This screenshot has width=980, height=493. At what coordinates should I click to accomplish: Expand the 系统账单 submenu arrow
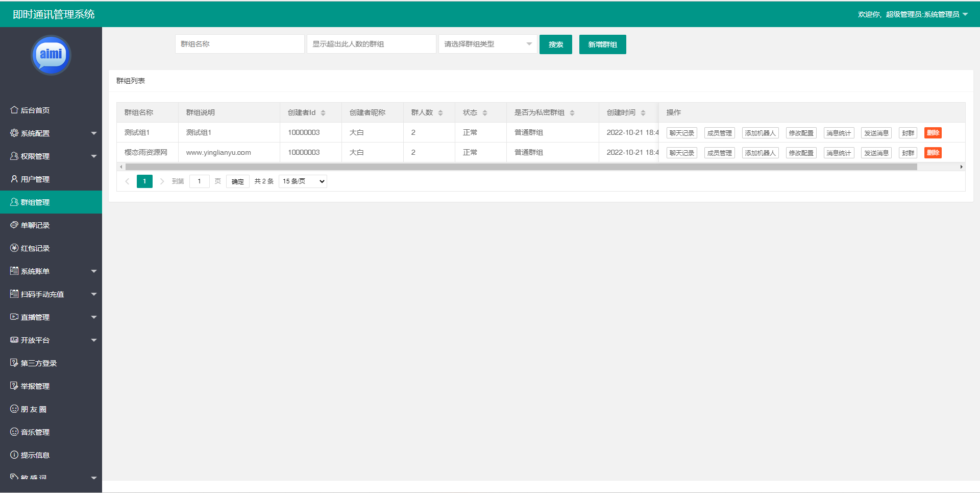tap(94, 271)
